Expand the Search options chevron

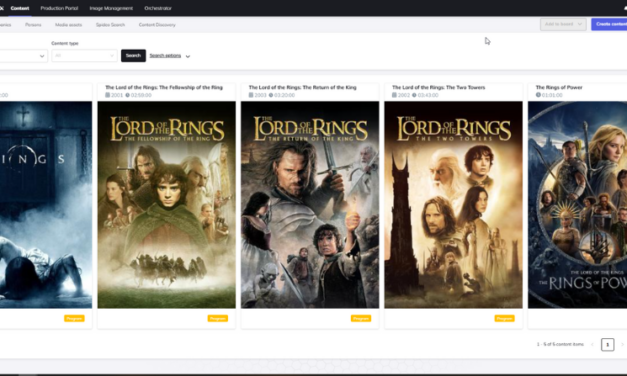point(188,56)
